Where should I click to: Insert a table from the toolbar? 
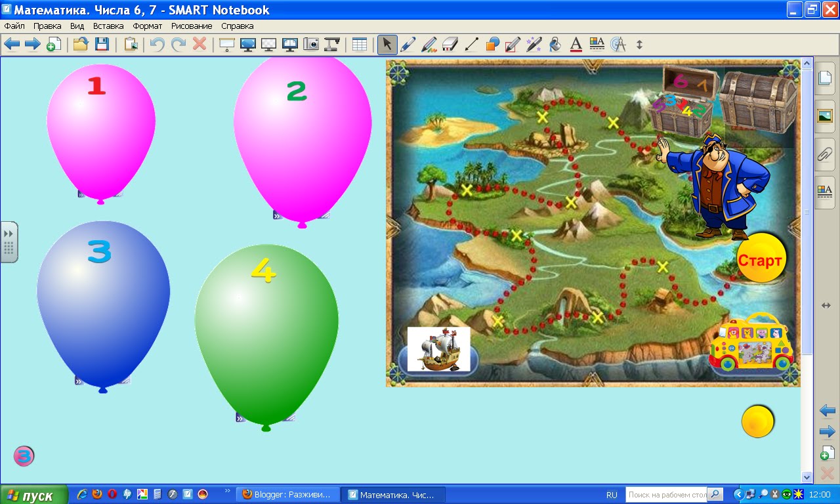point(359,44)
